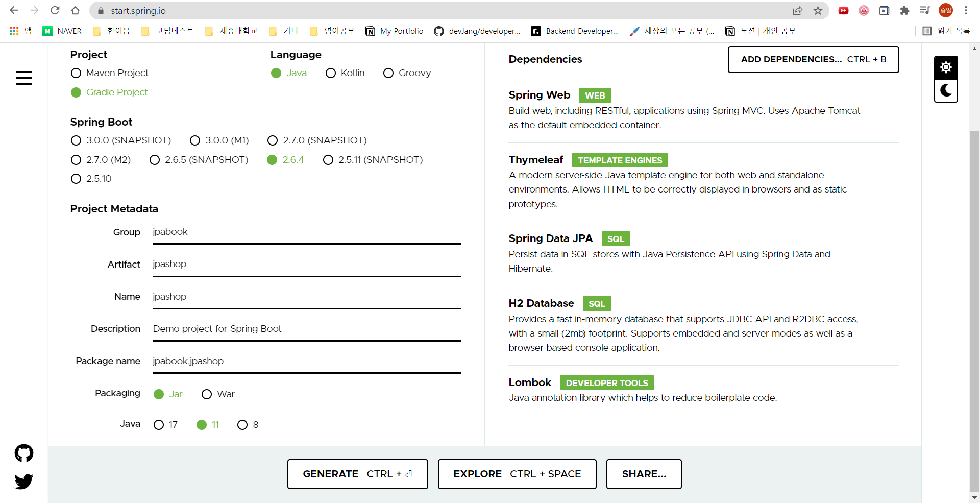The width and height of the screenshot is (980, 503).
Task: Click the side panel extension icon
Action: coord(884,11)
